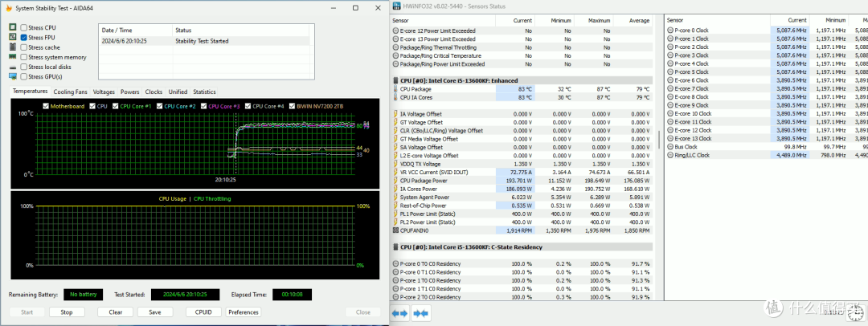Click the lightning icon beside CPU Package Power
The image size is (868, 326).
tap(395, 181)
